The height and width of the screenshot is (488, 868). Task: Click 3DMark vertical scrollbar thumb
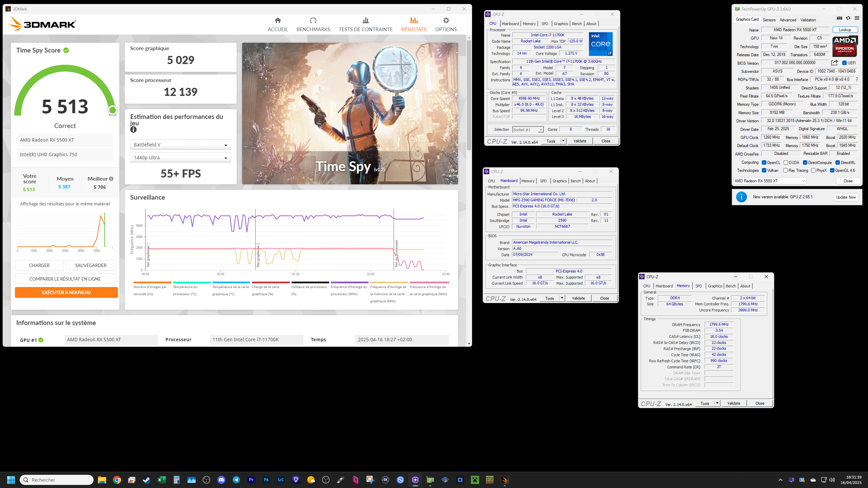(x=469, y=95)
